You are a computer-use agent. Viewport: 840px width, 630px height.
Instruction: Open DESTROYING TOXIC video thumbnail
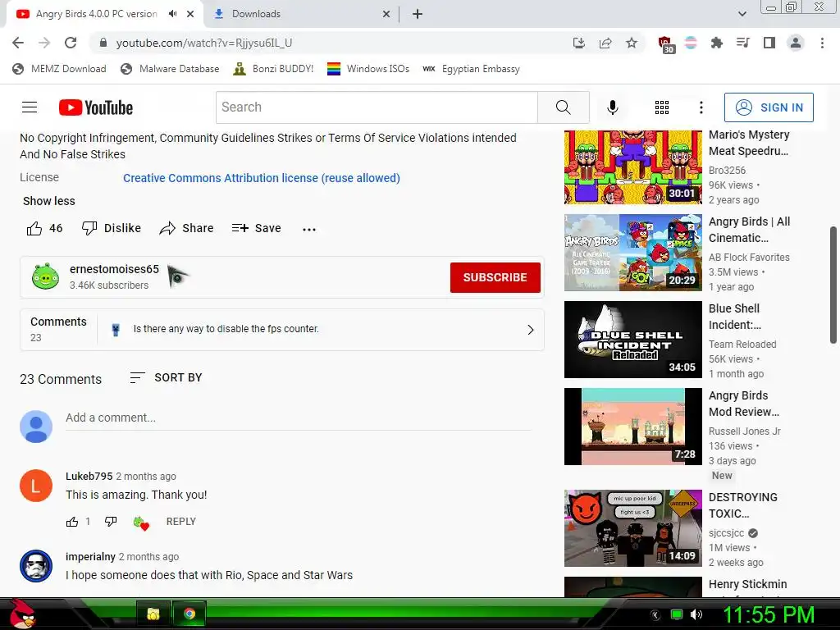pyautogui.click(x=632, y=528)
